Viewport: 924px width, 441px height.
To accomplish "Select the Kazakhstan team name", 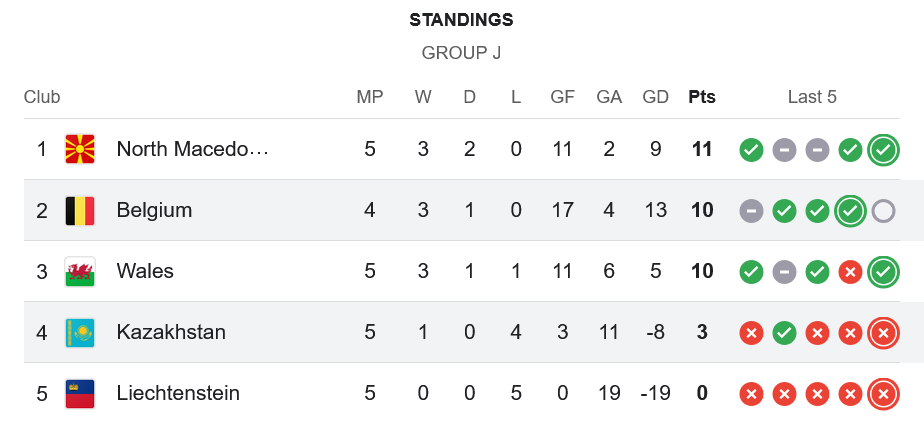I will pyautogui.click(x=171, y=332).
